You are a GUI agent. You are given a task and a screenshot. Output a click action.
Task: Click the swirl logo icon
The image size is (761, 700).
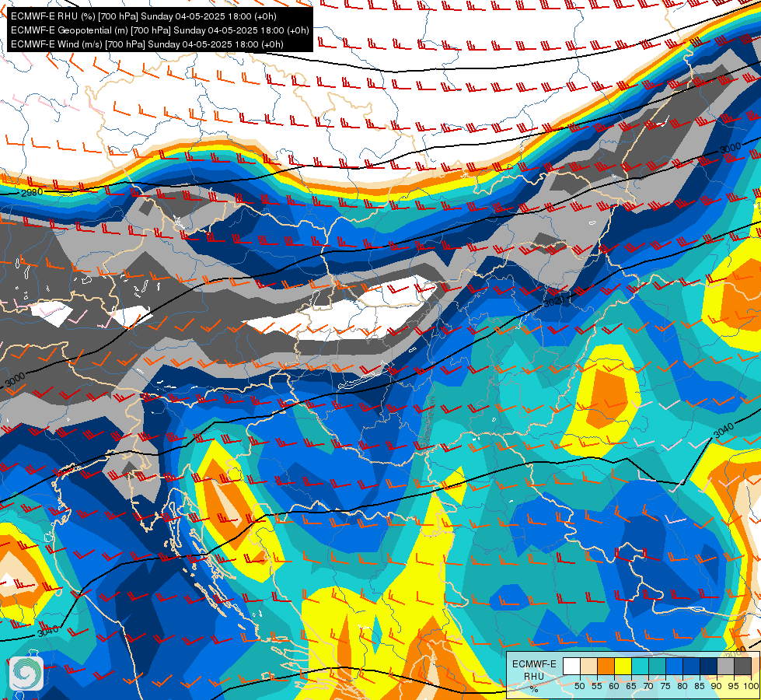click(x=26, y=674)
